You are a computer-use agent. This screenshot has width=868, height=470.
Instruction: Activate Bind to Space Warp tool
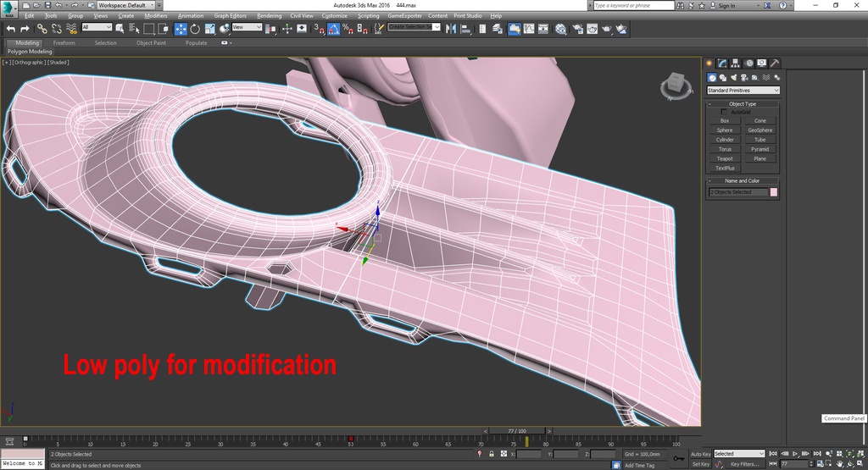pos(71,29)
